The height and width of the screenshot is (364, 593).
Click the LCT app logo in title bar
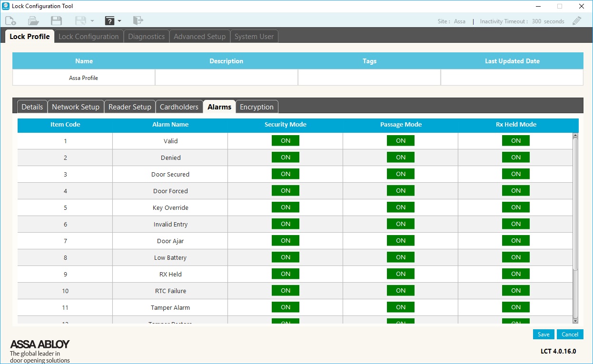[x=6, y=6]
